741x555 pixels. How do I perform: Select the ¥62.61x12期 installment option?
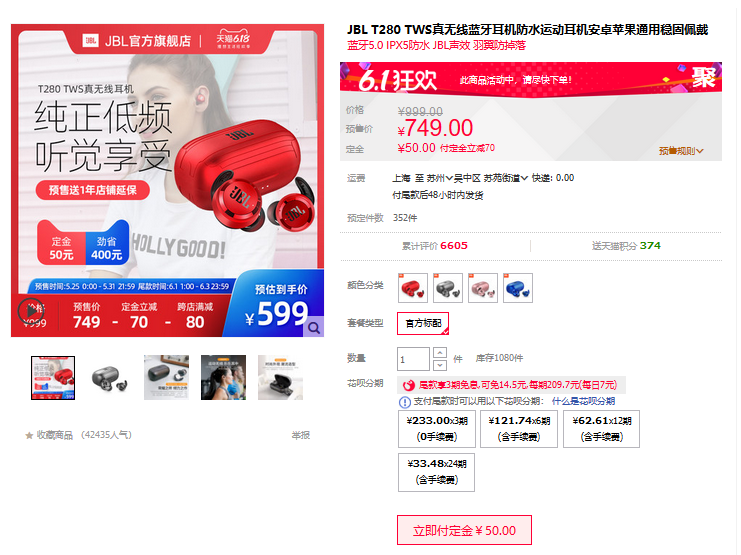coord(601,429)
